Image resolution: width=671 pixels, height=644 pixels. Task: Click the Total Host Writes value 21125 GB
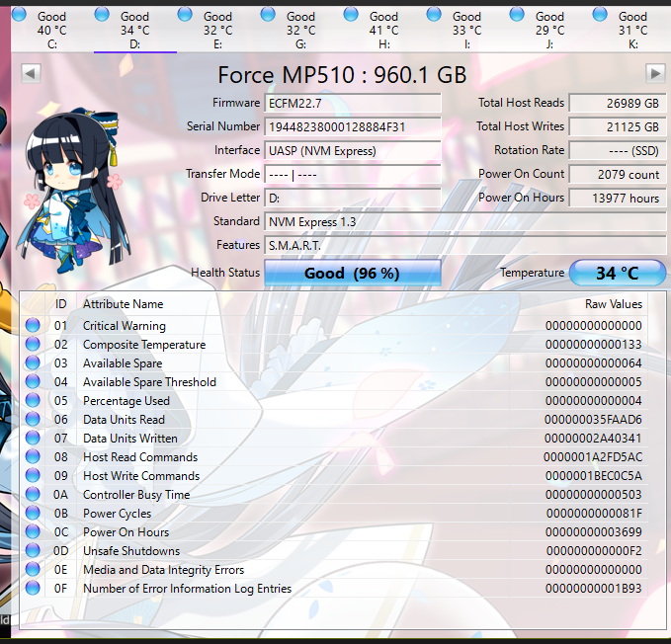pos(618,127)
